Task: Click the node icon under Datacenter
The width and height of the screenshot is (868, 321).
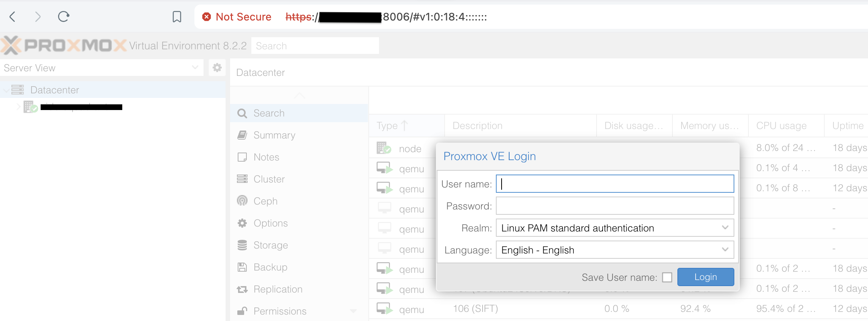Action: click(30, 107)
